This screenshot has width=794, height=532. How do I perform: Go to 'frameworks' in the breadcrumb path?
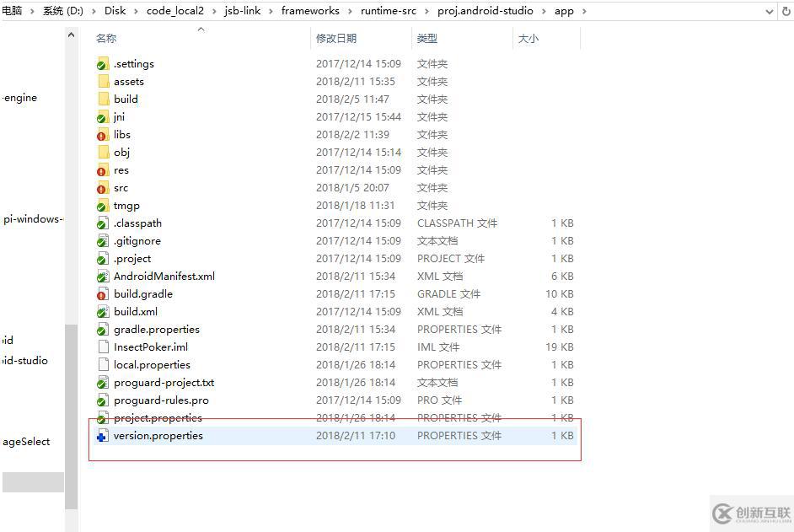(x=310, y=11)
